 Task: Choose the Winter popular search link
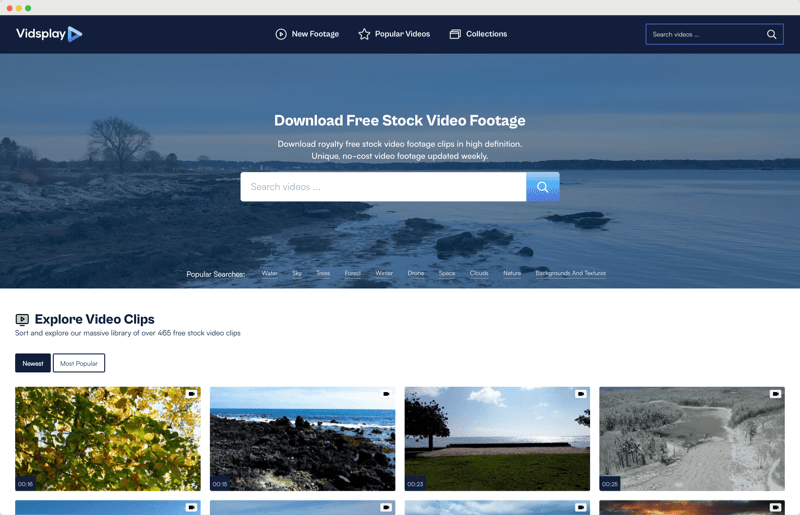pos(384,273)
